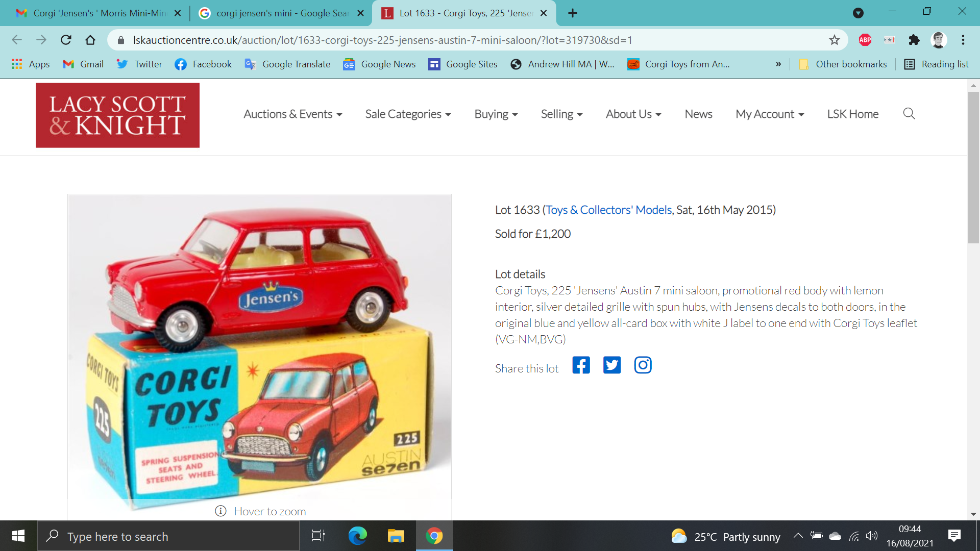Share lot on Instagram icon
The height and width of the screenshot is (551, 980).
point(643,365)
